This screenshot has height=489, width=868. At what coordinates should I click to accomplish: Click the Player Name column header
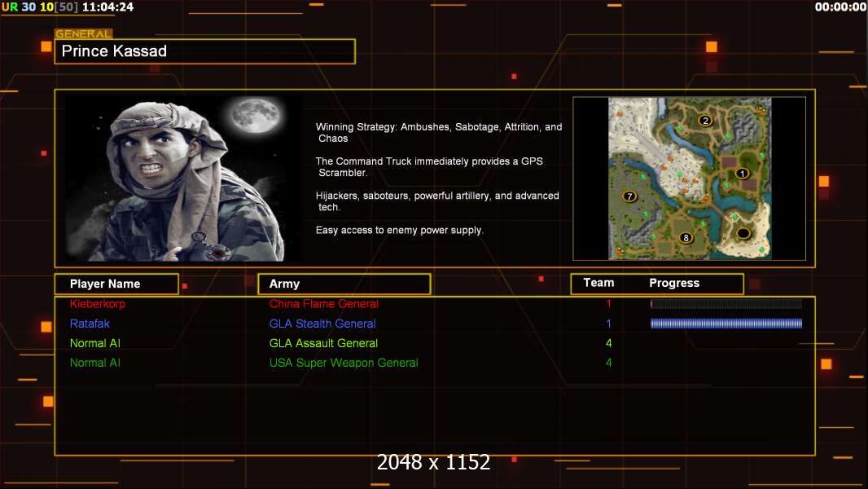tap(116, 284)
